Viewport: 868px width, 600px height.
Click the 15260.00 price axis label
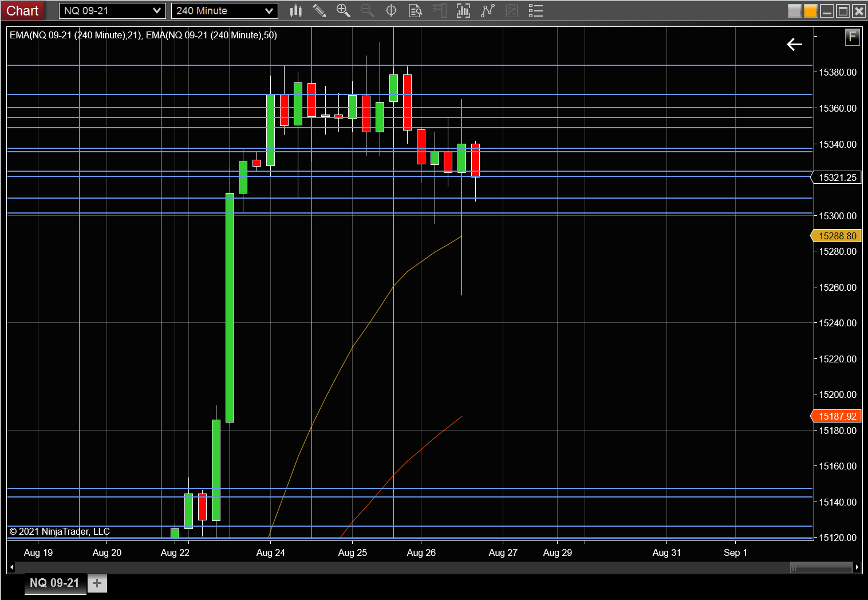[838, 287]
